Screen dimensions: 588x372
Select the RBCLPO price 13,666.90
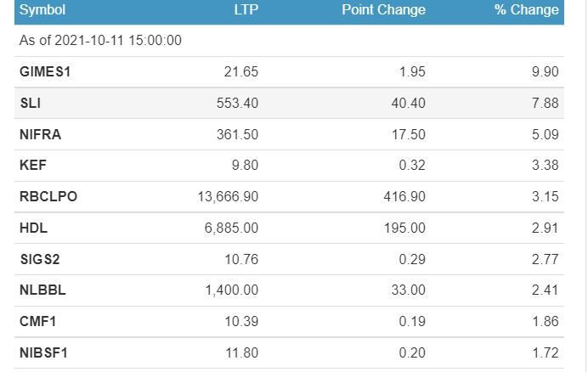(x=228, y=196)
